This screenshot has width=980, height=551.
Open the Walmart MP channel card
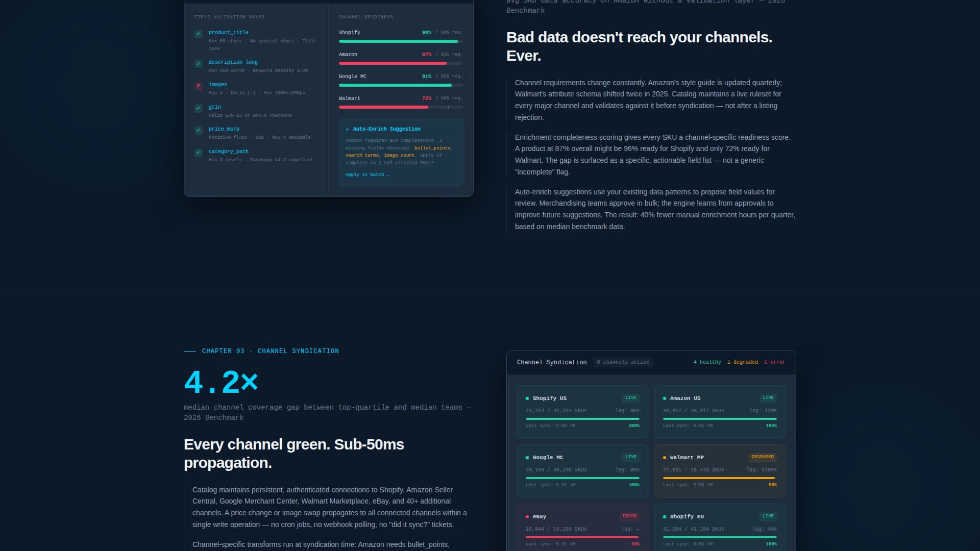pos(720,471)
